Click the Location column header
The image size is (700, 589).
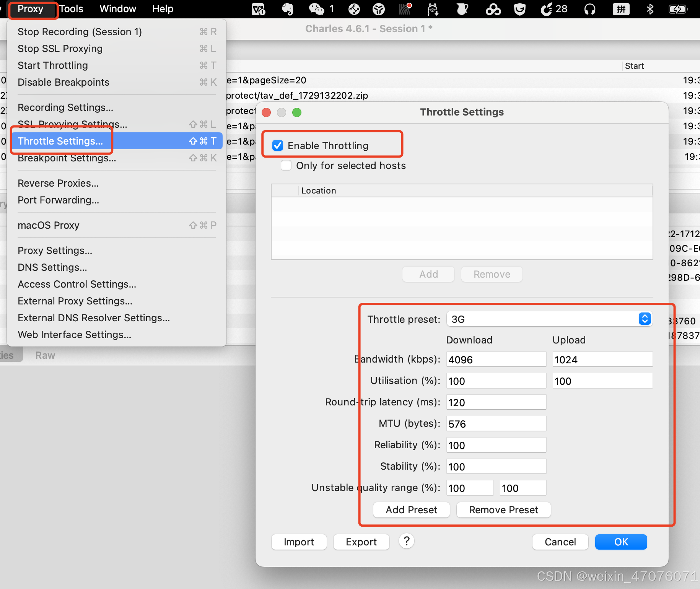point(475,190)
